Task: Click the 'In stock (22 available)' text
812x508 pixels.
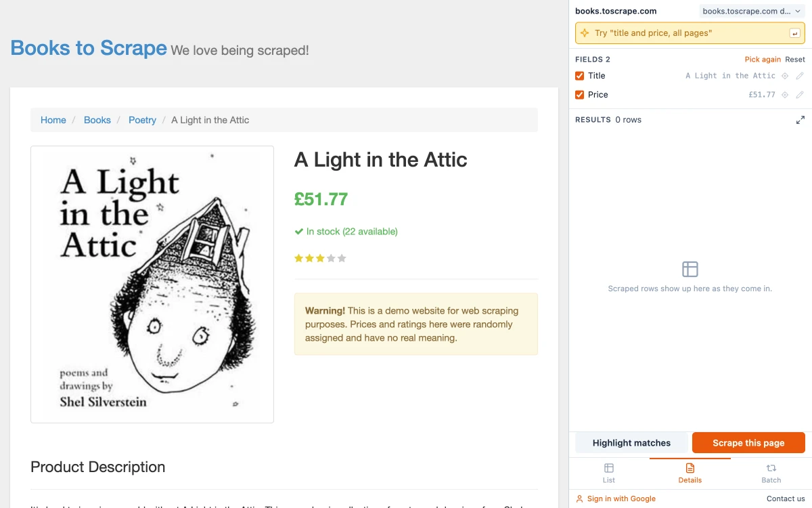Action: coord(352,232)
